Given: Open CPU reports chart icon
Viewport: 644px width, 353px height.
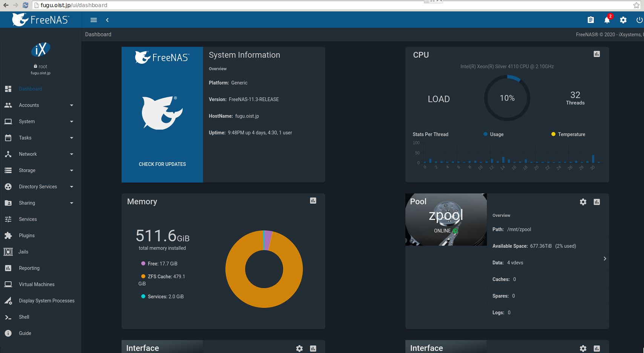Looking at the screenshot, I should [596, 54].
